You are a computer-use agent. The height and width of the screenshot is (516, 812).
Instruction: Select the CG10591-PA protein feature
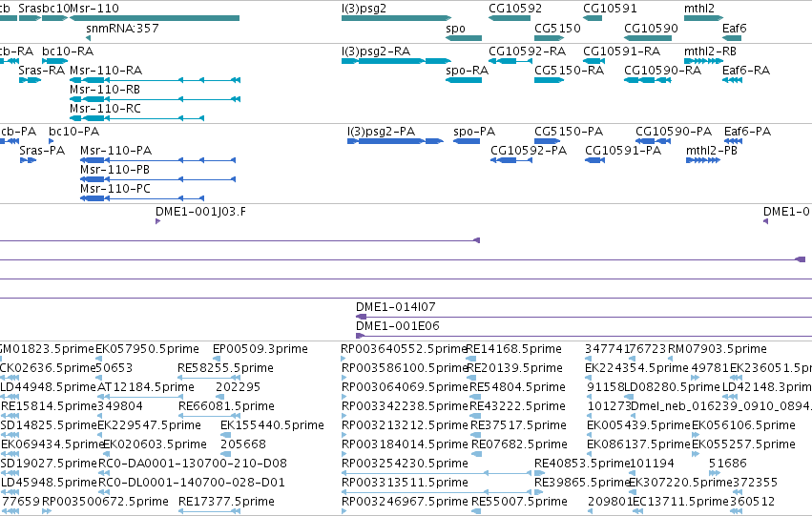[x=595, y=160]
